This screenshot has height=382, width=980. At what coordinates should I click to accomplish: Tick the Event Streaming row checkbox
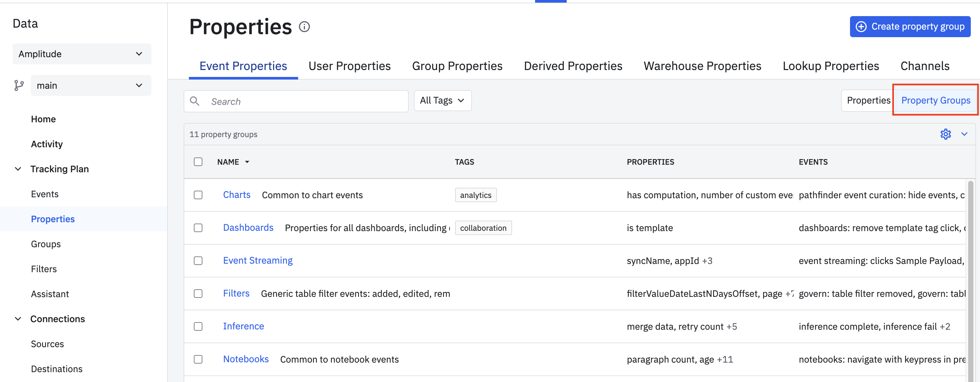[x=198, y=261]
